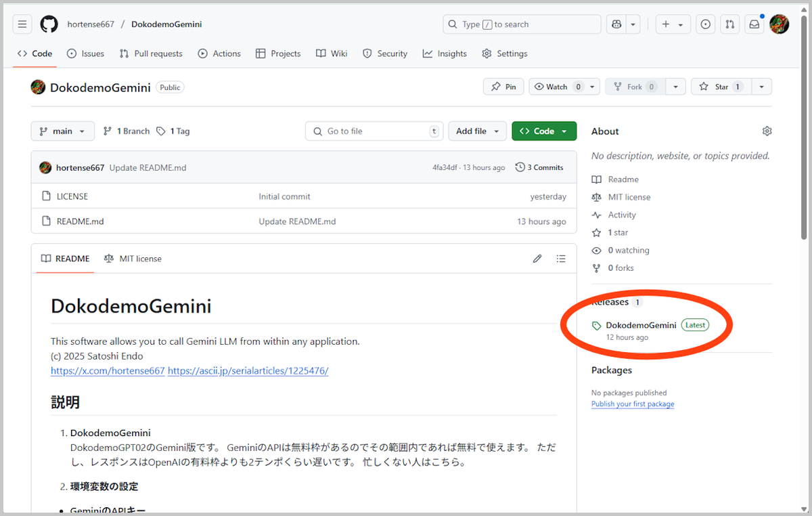This screenshot has width=812, height=516.
Task: Select the MIT license tab
Action: [133, 259]
